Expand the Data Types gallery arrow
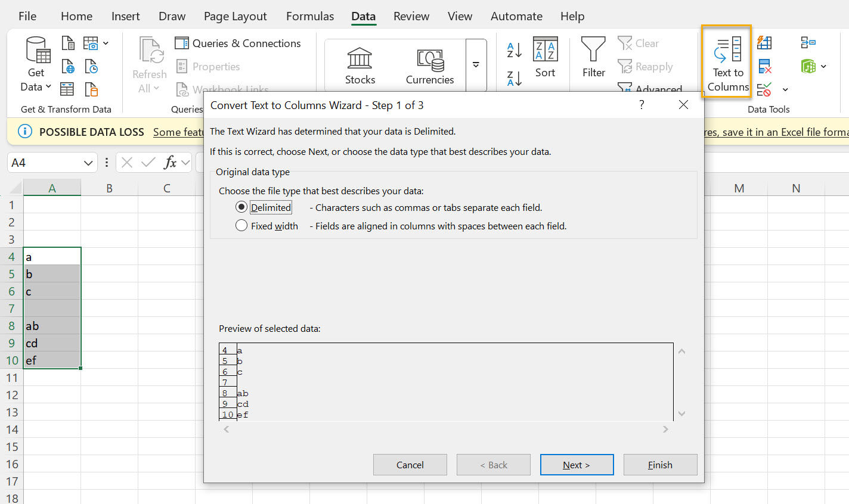The width and height of the screenshot is (849, 504). click(x=476, y=65)
